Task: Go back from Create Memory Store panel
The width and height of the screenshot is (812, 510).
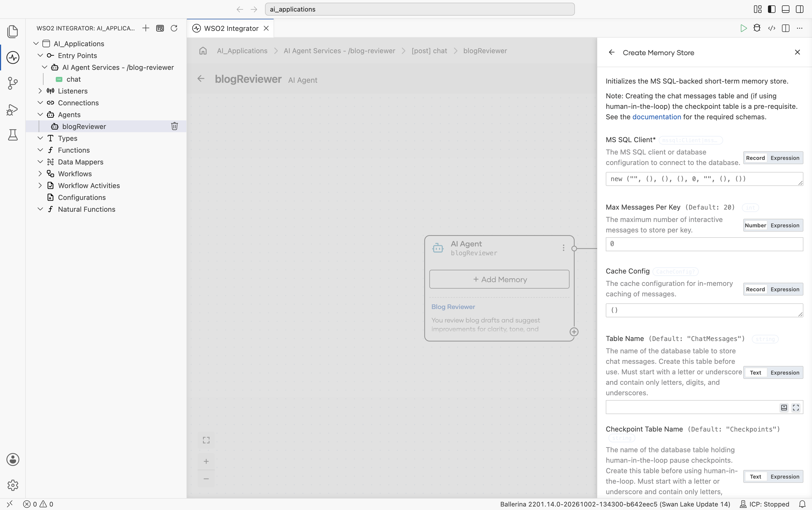Action: (x=611, y=52)
